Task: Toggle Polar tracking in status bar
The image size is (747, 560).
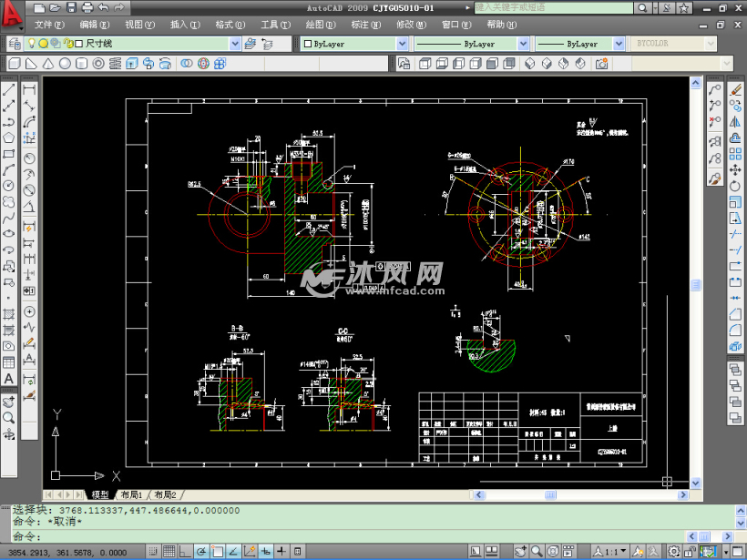Action: click(x=201, y=552)
